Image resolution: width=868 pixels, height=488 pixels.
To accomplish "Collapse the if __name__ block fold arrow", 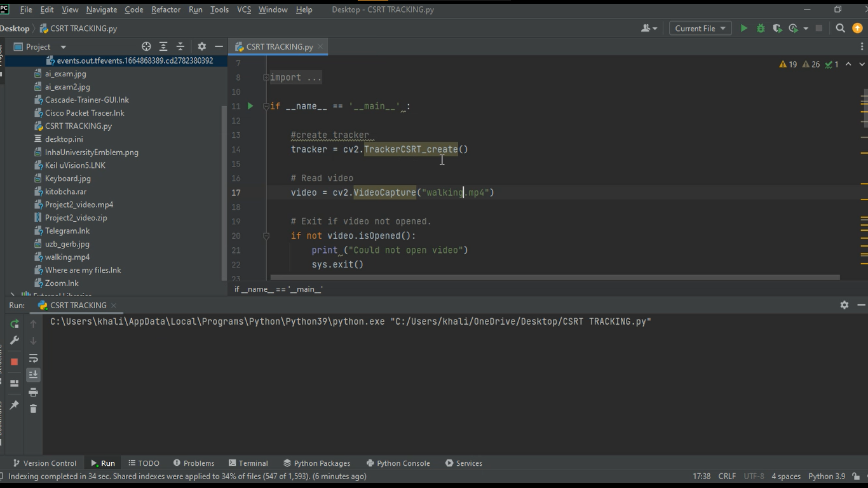I will [x=266, y=106].
